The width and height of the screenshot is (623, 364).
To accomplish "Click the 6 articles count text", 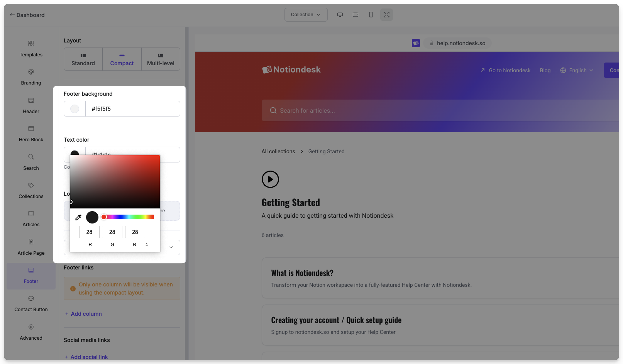I will pyautogui.click(x=273, y=235).
